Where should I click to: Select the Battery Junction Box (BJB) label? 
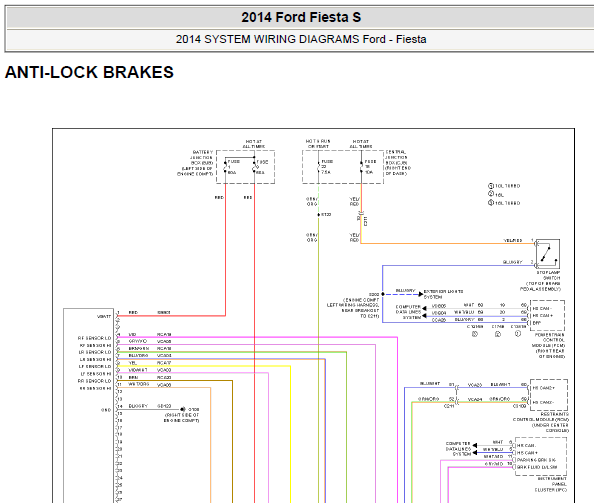(196, 163)
